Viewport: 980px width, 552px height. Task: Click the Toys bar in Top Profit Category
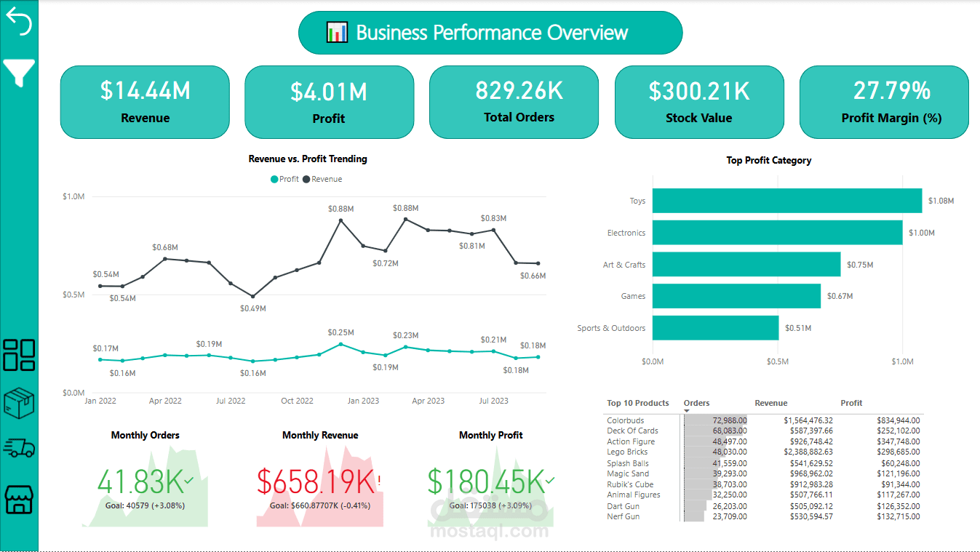click(x=787, y=201)
